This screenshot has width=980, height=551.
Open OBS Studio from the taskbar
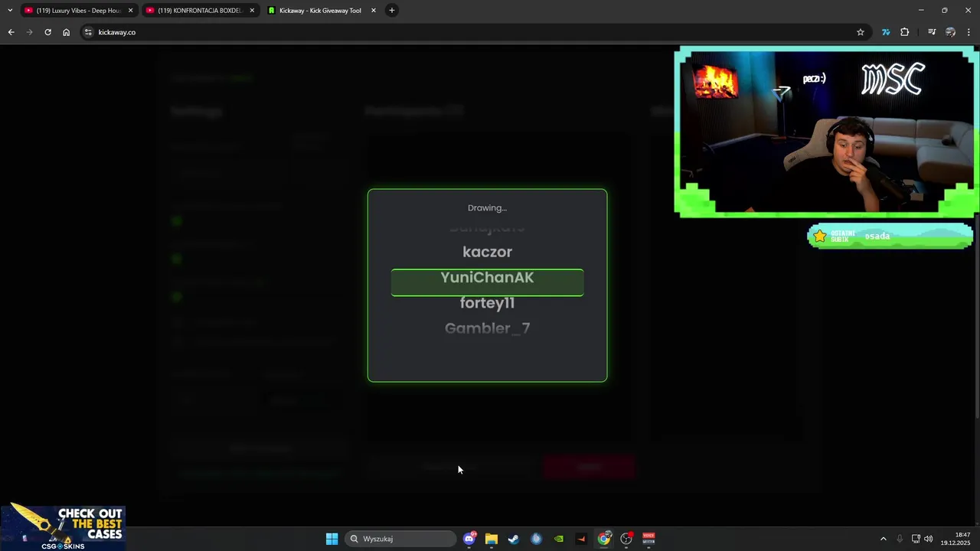click(x=626, y=539)
